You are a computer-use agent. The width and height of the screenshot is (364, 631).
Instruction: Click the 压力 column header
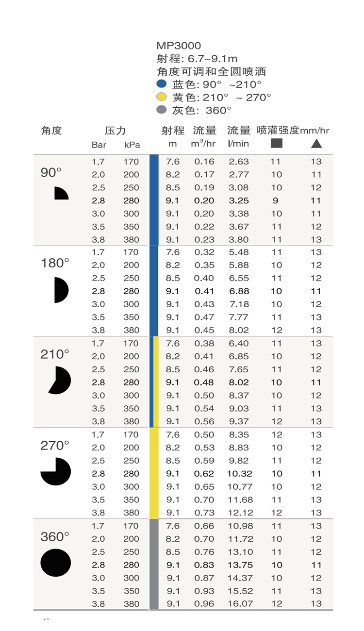point(115,131)
